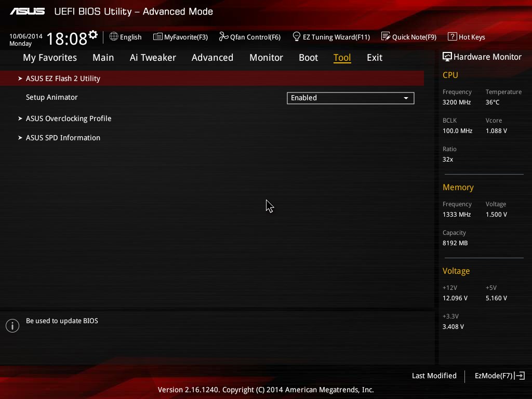Viewport: 532px width, 399px height.
Task: Click the Setup Animator dropdown arrow
Action: click(x=406, y=98)
